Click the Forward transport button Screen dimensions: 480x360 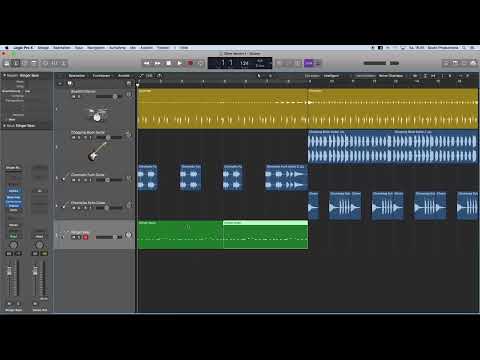(158, 63)
